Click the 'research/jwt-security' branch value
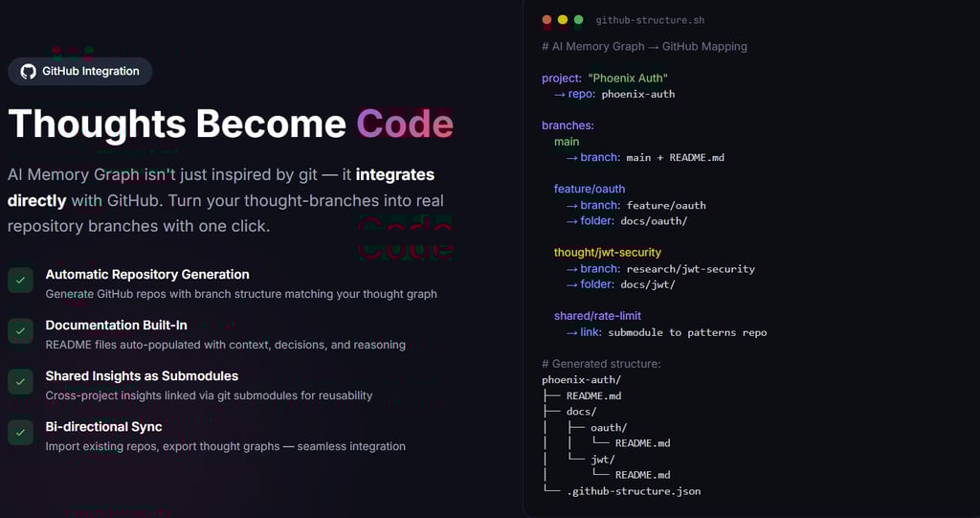 pos(691,269)
